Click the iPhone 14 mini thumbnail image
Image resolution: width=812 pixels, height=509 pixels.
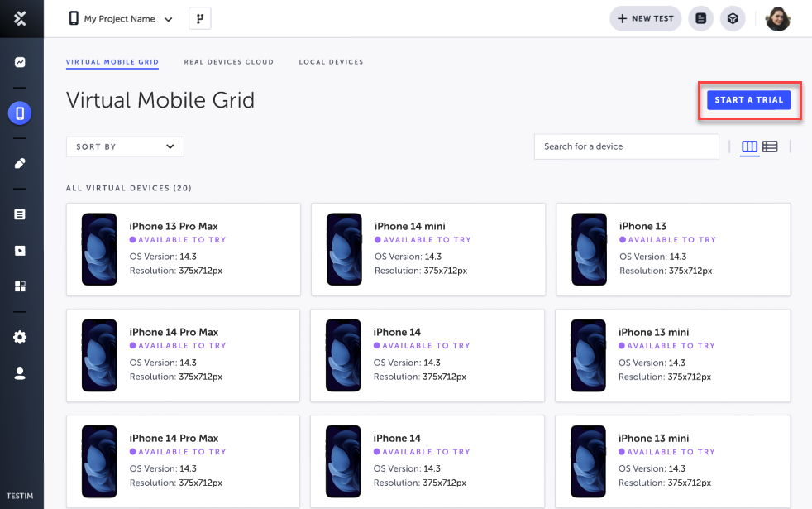[x=344, y=249]
